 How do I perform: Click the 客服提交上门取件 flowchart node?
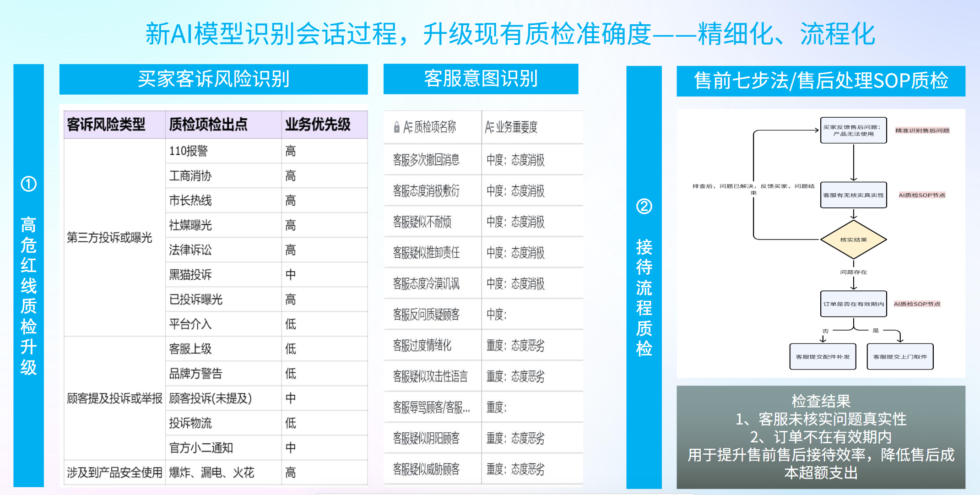[x=900, y=357]
